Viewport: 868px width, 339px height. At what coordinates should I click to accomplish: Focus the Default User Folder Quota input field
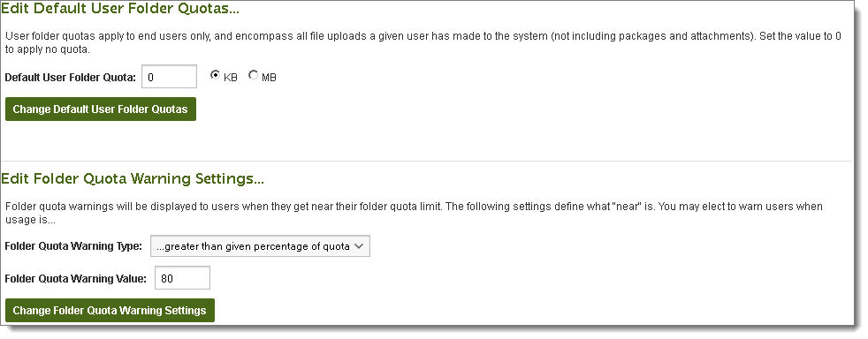pyautogui.click(x=170, y=77)
